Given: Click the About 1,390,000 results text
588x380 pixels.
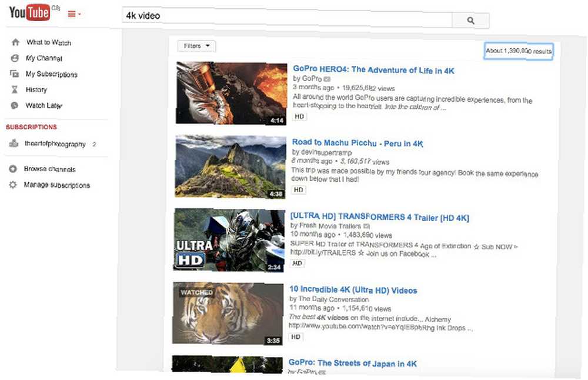Looking at the screenshot, I should (519, 51).
